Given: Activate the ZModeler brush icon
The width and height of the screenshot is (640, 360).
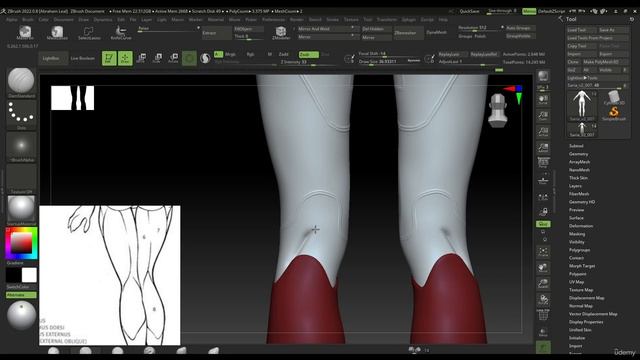Looking at the screenshot, I should (x=281, y=33).
